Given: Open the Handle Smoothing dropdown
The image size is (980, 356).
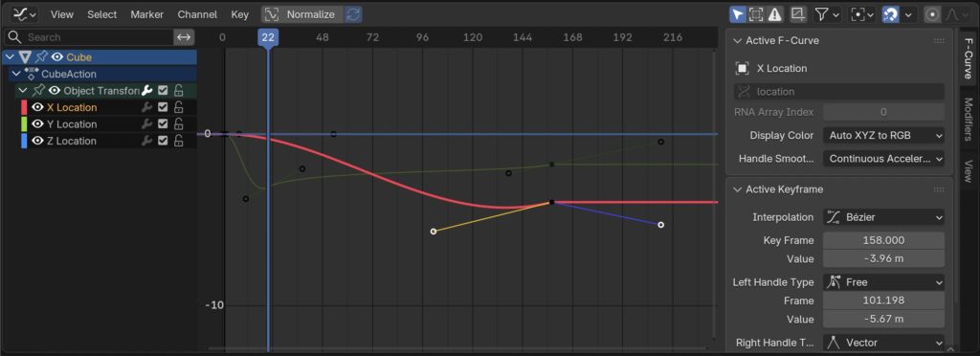Looking at the screenshot, I should click(x=883, y=159).
